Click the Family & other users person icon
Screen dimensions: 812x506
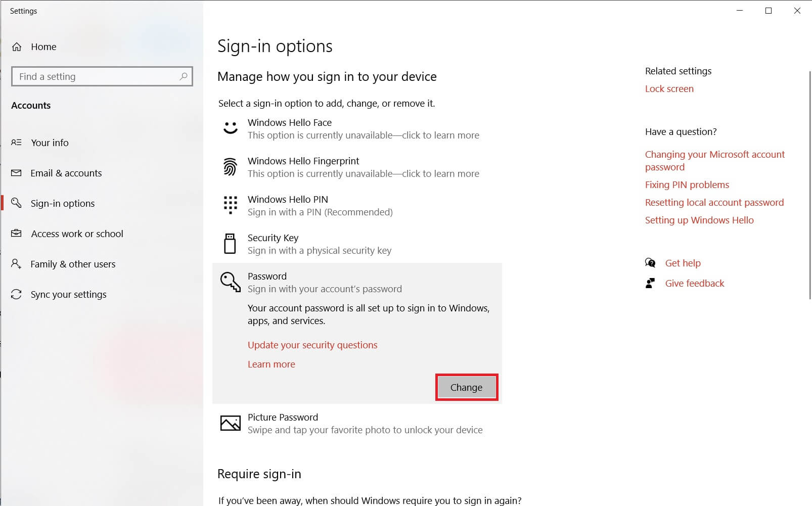click(16, 263)
